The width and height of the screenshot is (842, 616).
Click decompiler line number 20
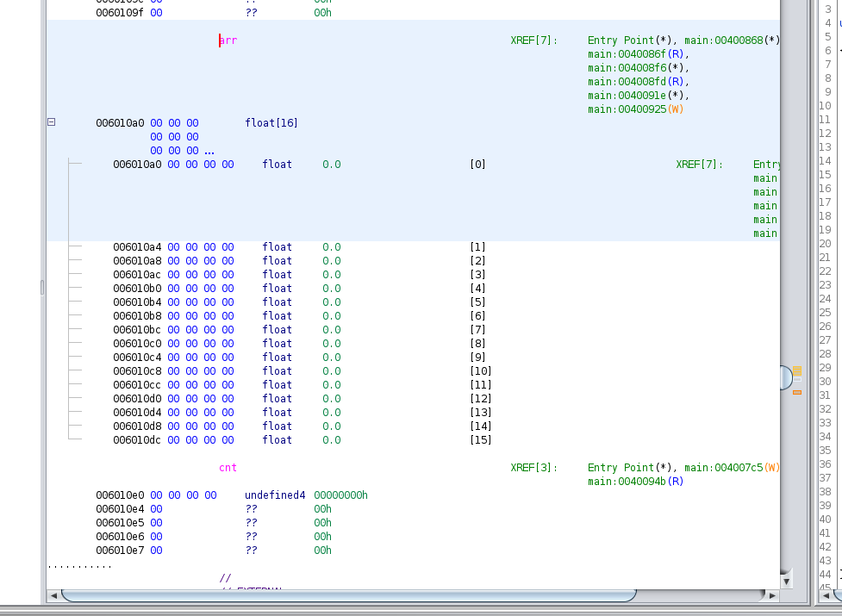coord(826,244)
